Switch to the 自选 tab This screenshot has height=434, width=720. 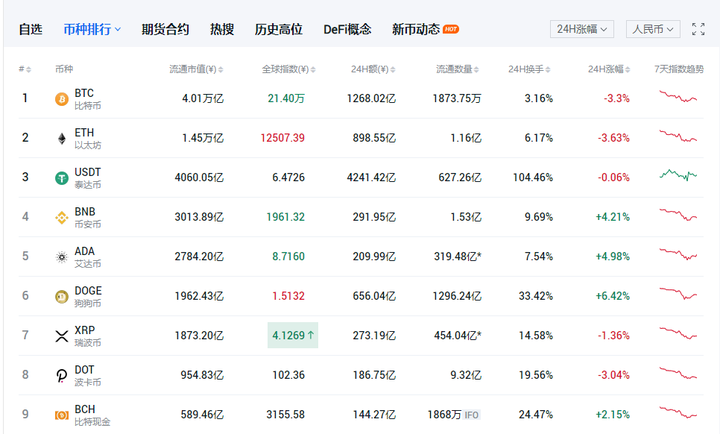[30, 29]
